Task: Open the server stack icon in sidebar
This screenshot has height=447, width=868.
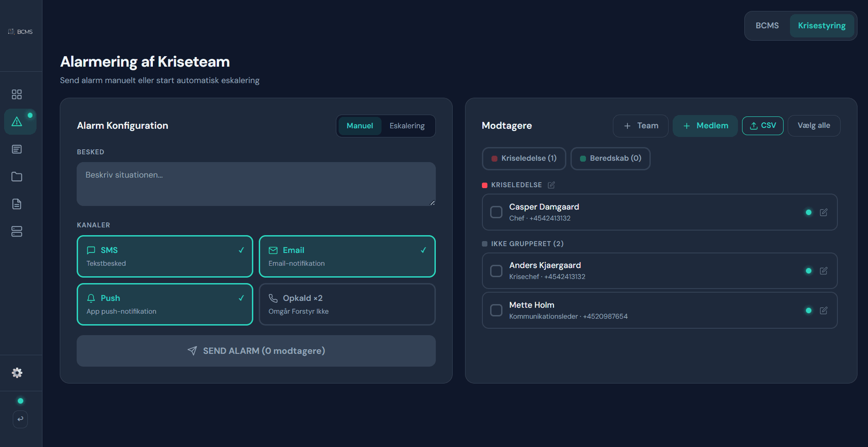Action: point(17,231)
